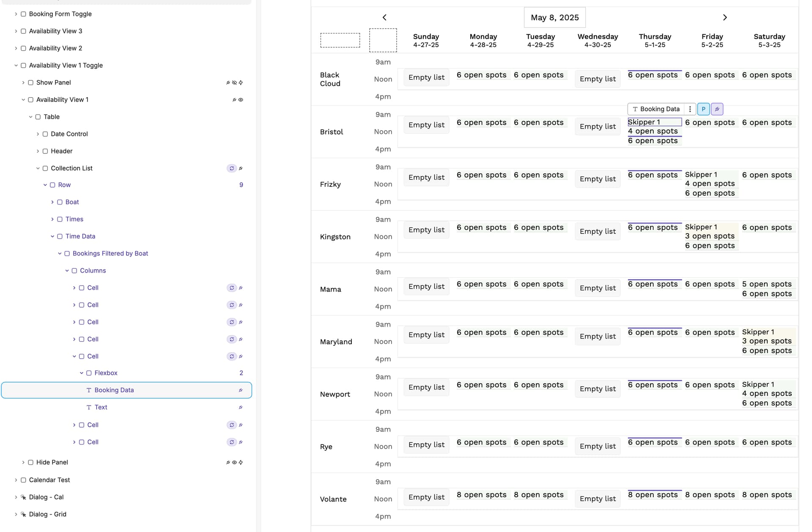Open the three-dot menu on the Booking Data canvas label

690,109
